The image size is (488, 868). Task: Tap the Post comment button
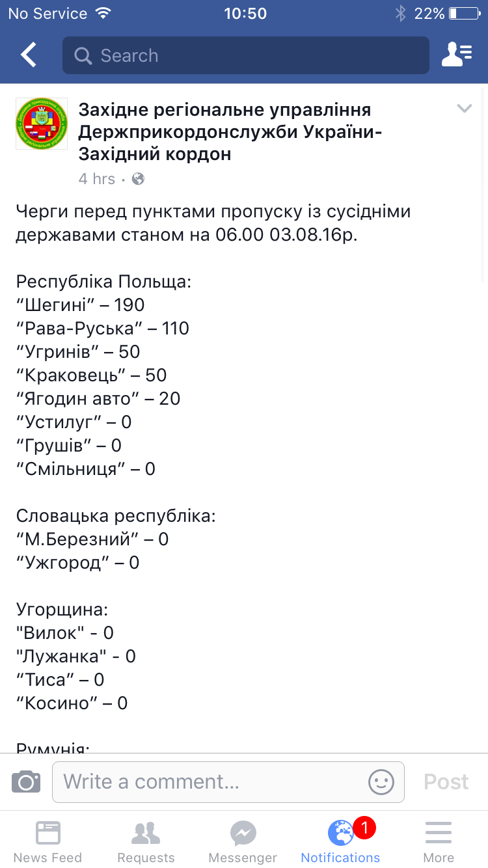tap(446, 781)
